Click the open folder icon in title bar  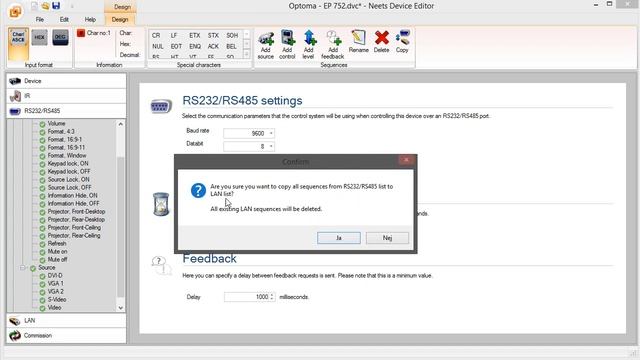[45, 6]
